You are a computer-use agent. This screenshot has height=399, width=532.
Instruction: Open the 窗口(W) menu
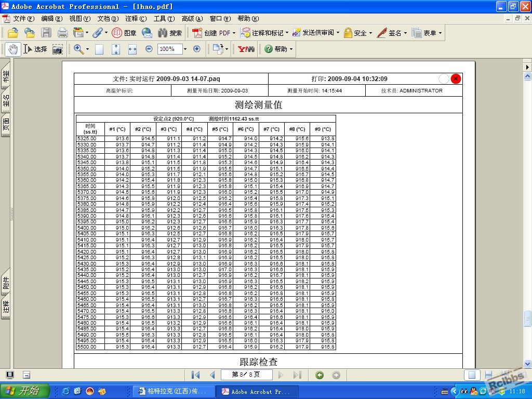[220, 19]
